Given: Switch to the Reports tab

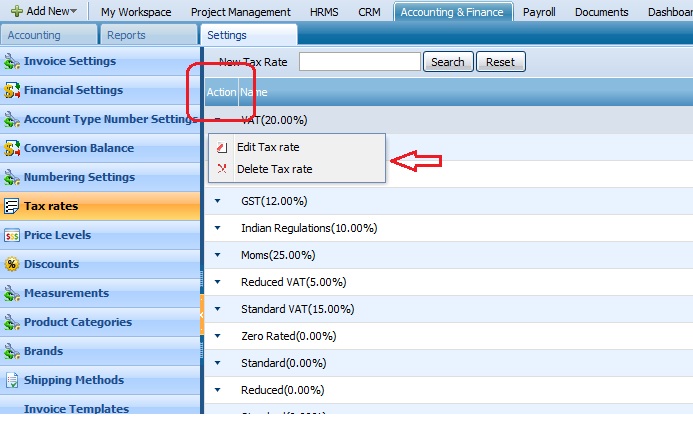Looking at the screenshot, I should pos(126,35).
